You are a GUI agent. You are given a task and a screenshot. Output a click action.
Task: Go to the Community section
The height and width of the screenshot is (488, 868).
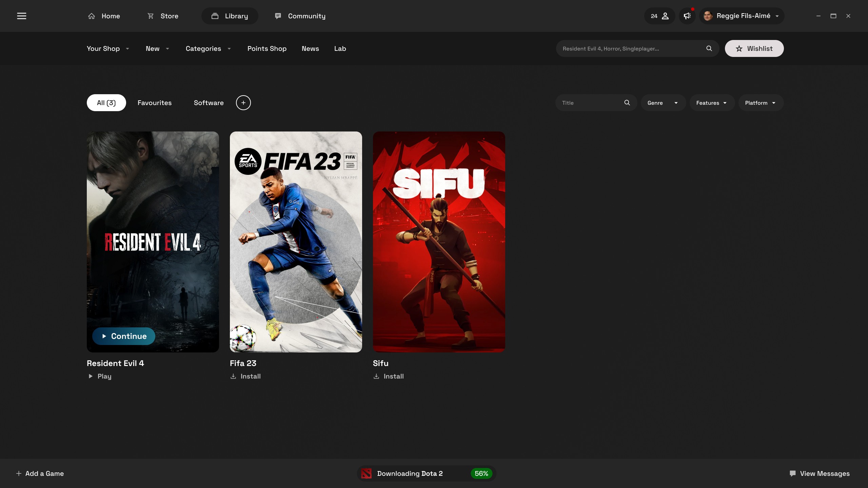click(300, 16)
